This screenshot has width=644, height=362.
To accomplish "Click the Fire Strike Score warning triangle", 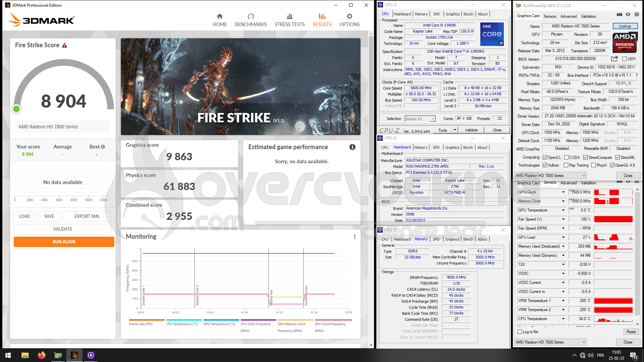I will [65, 45].
